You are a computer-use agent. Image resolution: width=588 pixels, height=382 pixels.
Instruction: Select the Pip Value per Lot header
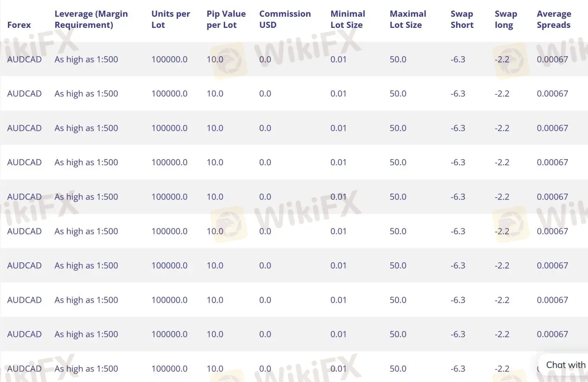pos(226,19)
